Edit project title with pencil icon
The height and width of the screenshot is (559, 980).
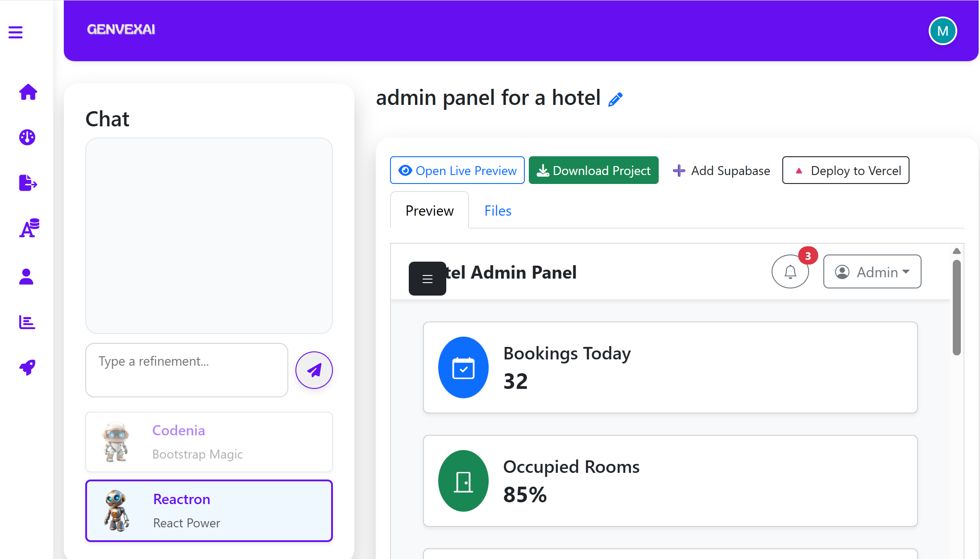pos(615,99)
